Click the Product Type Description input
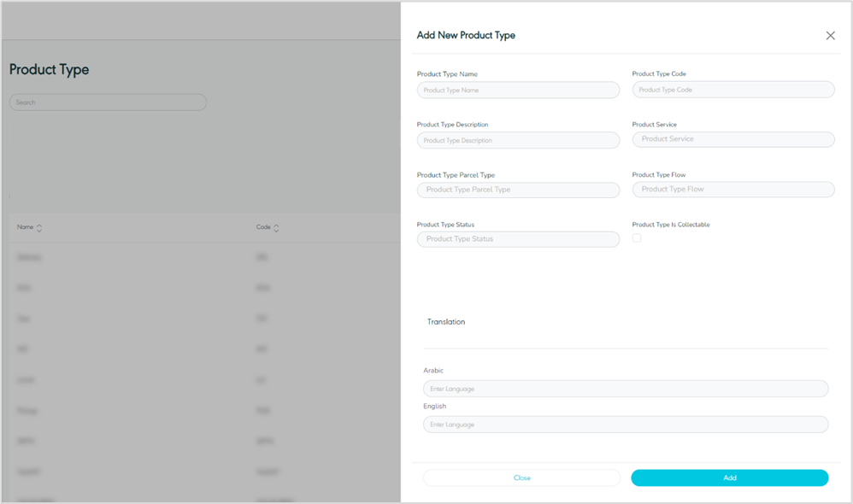The image size is (853, 504). pos(518,140)
